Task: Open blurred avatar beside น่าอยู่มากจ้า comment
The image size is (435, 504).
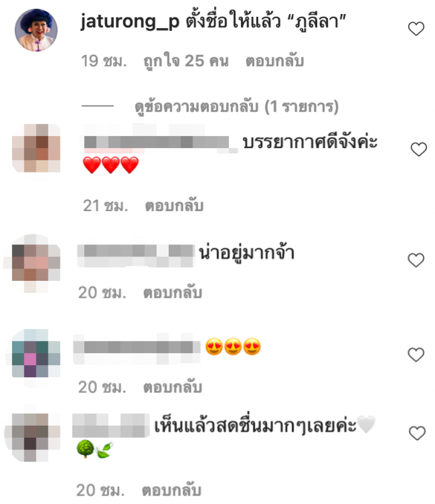Action: pos(35,263)
